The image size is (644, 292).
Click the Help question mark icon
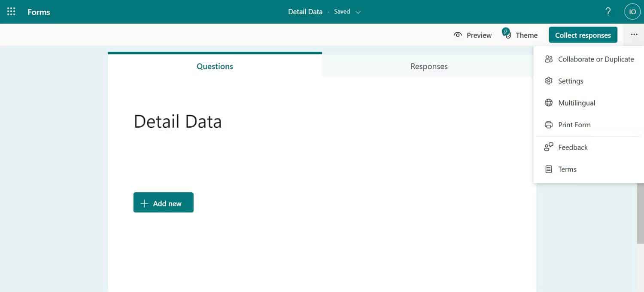point(608,11)
